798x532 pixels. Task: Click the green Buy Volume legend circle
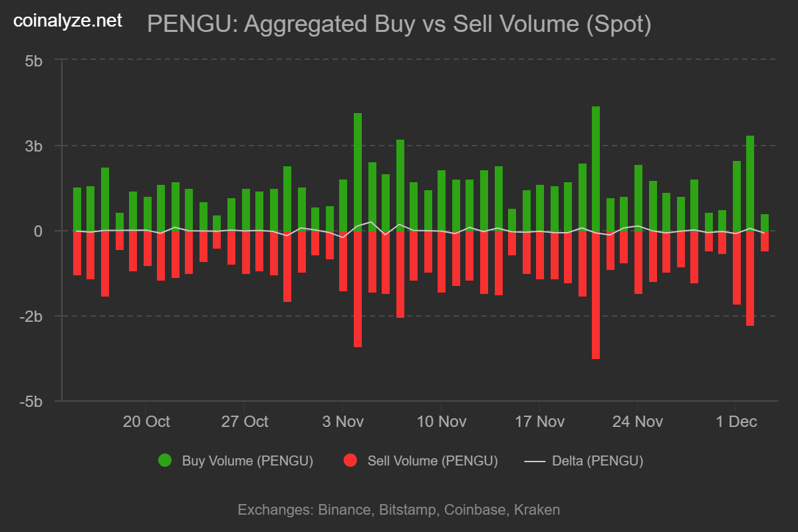click(165, 460)
